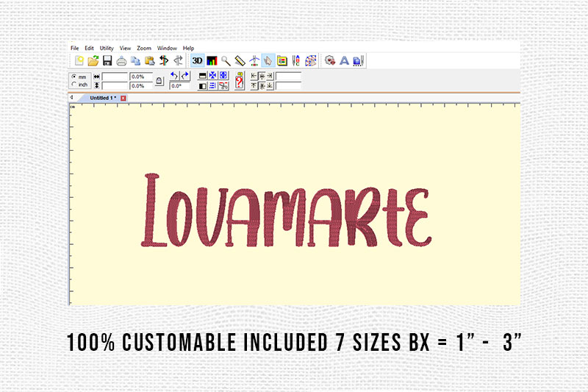The height and width of the screenshot is (392, 588).
Task: Open an existing file with folder icon
Action: (x=93, y=60)
